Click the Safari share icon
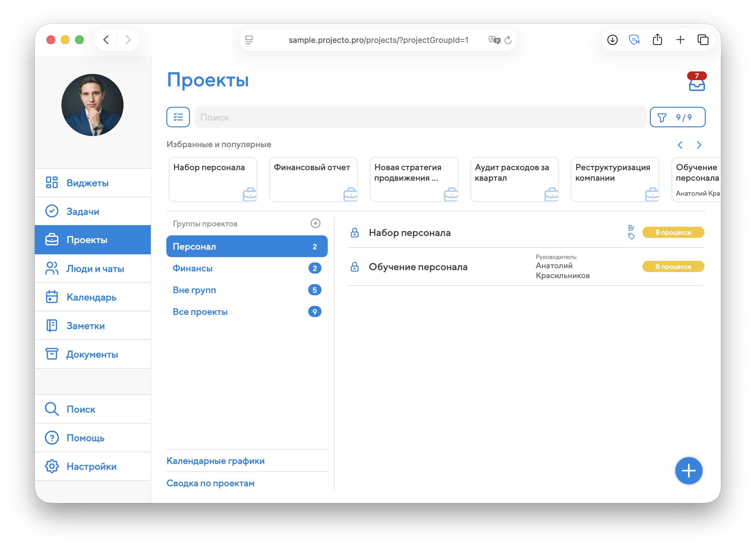The height and width of the screenshot is (549, 756). (657, 40)
